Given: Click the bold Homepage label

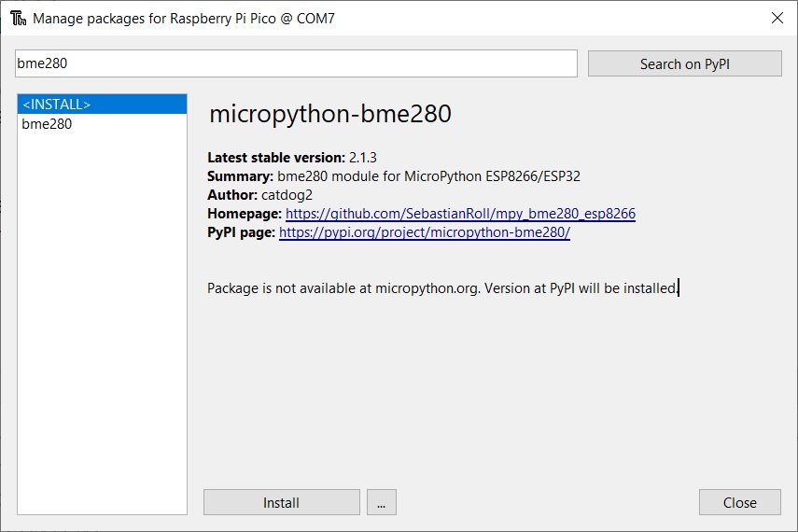Looking at the screenshot, I should coord(244,214).
